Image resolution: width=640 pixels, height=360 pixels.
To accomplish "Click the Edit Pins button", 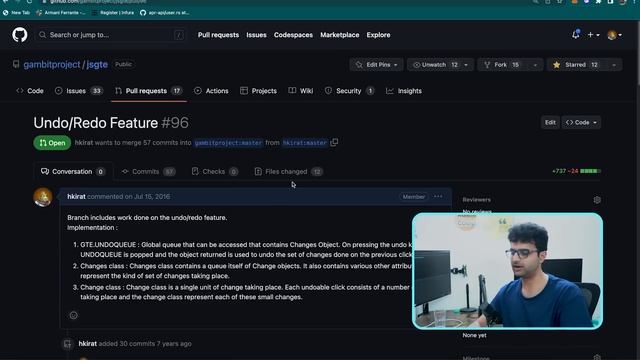I will click(x=376, y=65).
